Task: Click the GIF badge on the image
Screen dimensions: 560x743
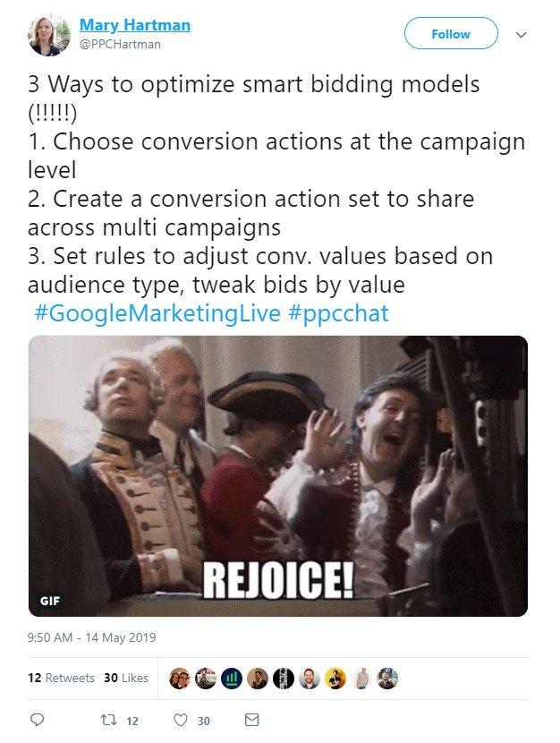Action: tap(50, 601)
